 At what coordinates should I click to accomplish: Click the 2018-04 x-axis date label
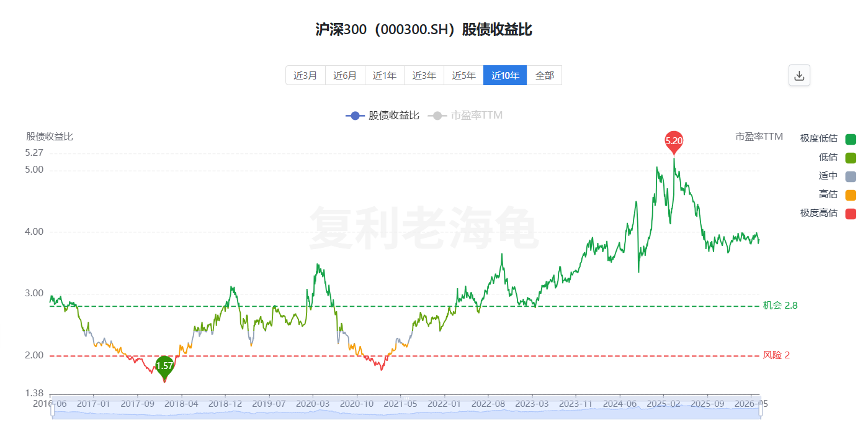click(x=181, y=403)
